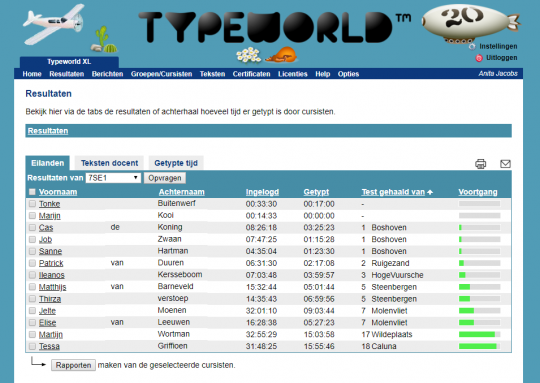Tick the checkbox for Martijn Wortman
Screen dimensions: 540x383
point(32,334)
